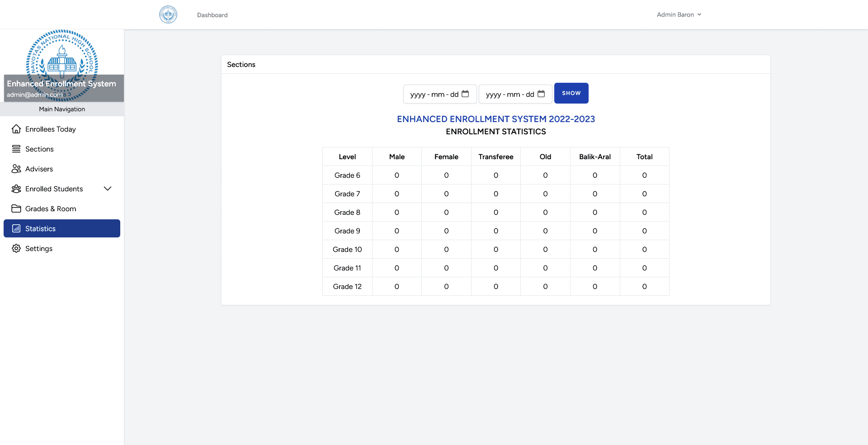Focus the end date input field
Screen dimensions: 868x445
pyautogui.click(x=509, y=94)
